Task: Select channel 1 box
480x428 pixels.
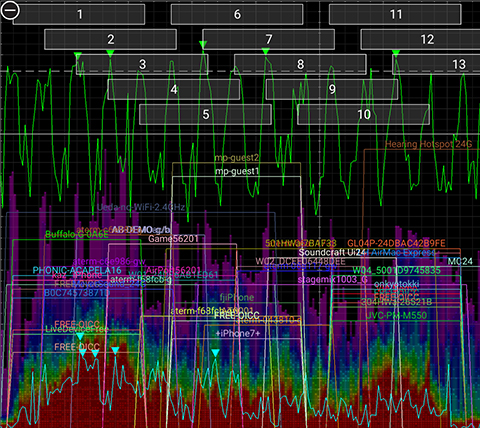Action: 79,14
